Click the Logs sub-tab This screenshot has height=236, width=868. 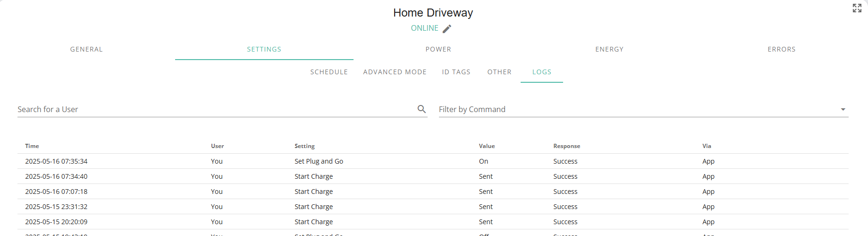point(542,72)
